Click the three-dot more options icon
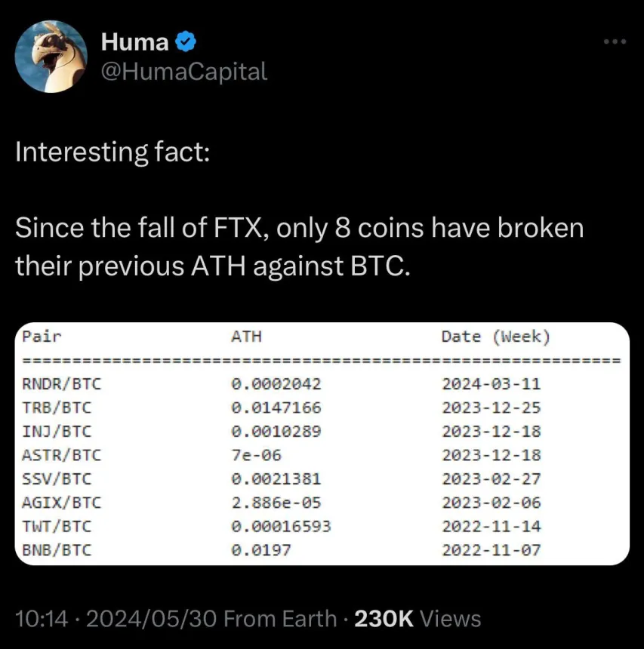Screen dimensions: 644x649 tap(615, 42)
